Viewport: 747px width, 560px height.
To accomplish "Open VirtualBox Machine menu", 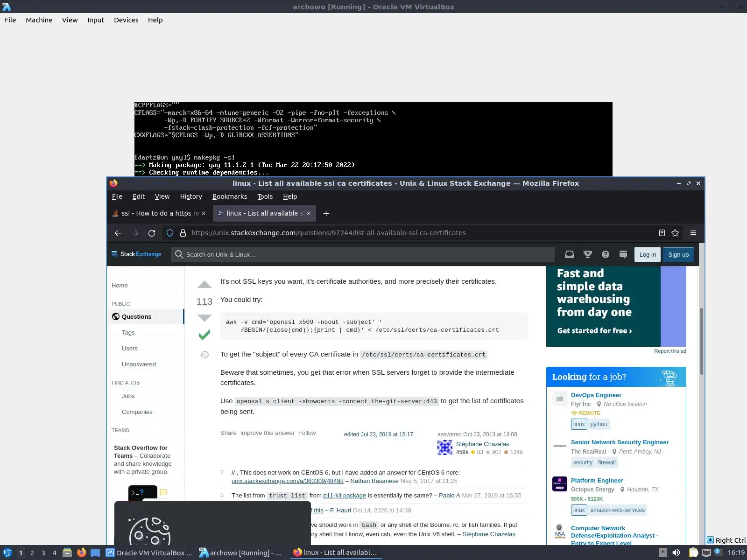I will tap(39, 20).
